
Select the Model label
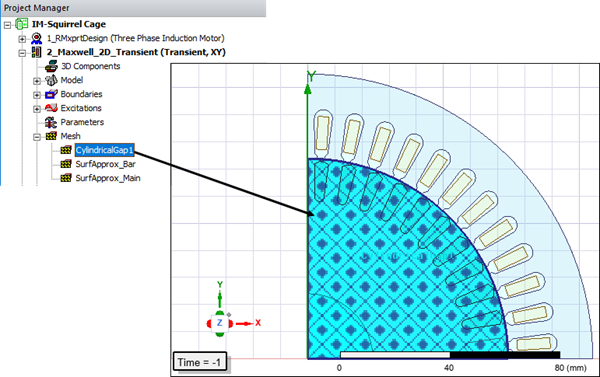pyautogui.click(x=72, y=80)
